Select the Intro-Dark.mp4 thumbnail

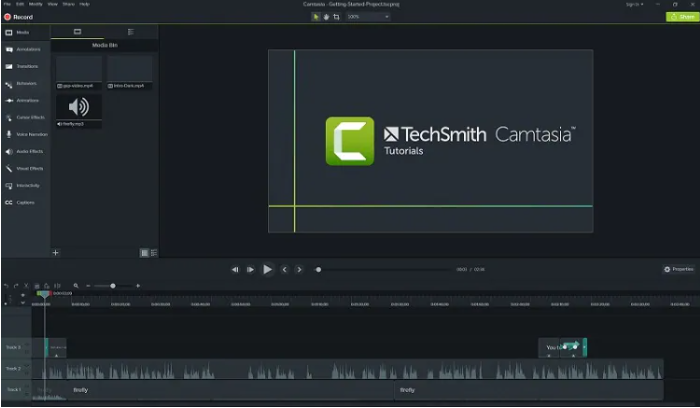[129, 72]
